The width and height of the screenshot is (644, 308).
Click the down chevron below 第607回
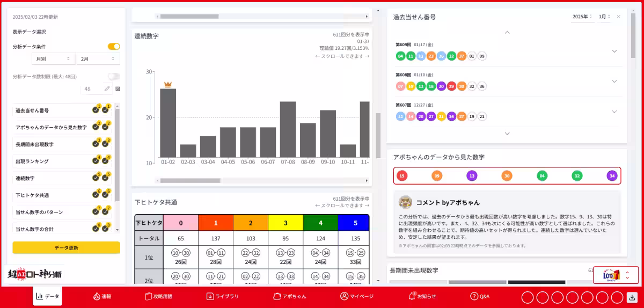(507, 133)
